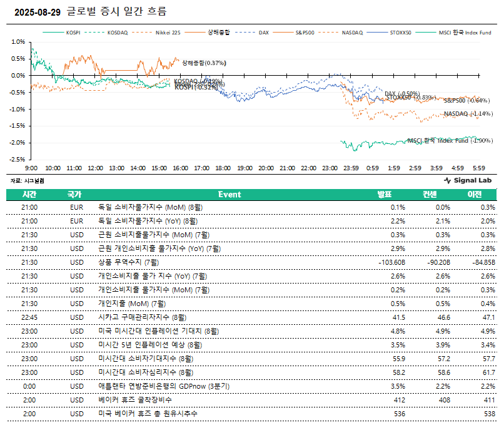
Task: Click the 61.7 previous sentiment value
Action: (x=489, y=372)
